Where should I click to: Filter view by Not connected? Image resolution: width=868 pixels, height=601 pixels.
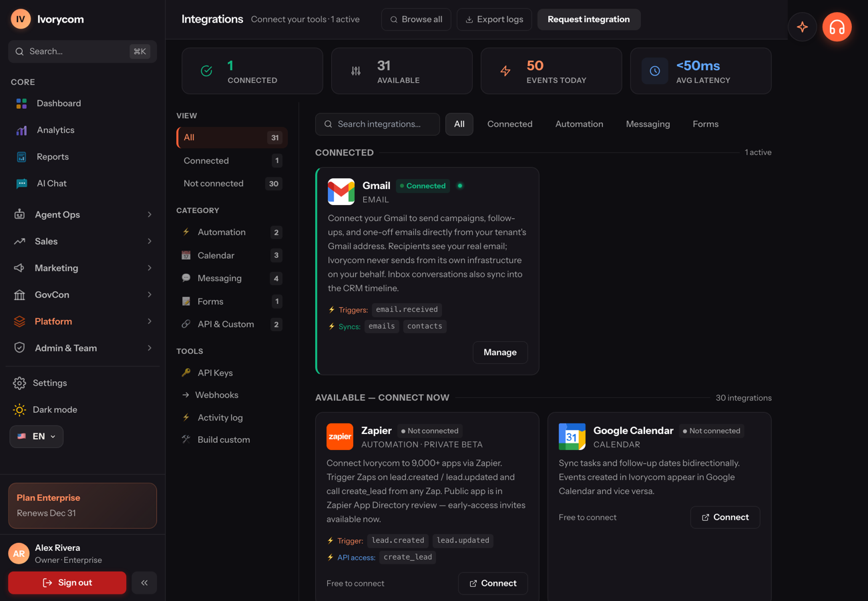point(232,184)
